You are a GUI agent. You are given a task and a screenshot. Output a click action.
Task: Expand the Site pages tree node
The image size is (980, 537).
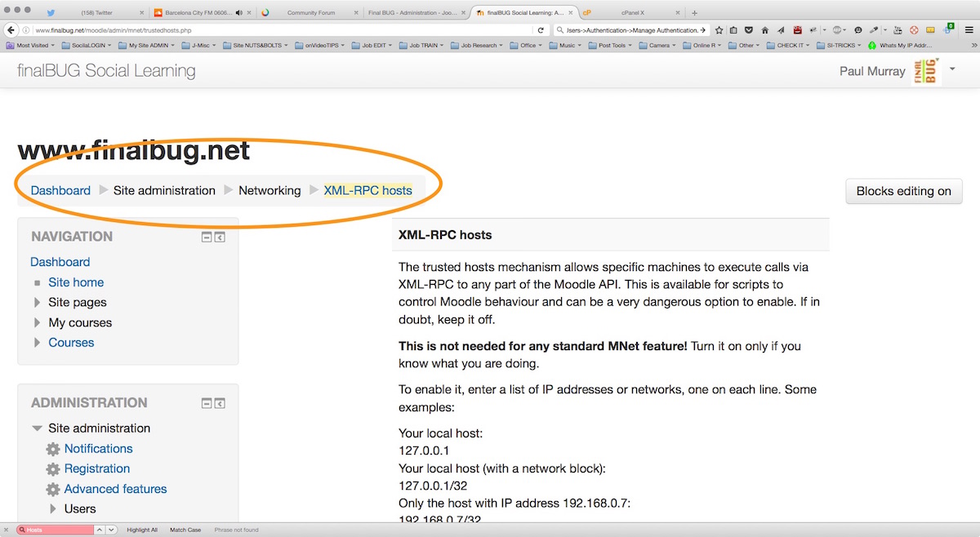click(x=38, y=303)
